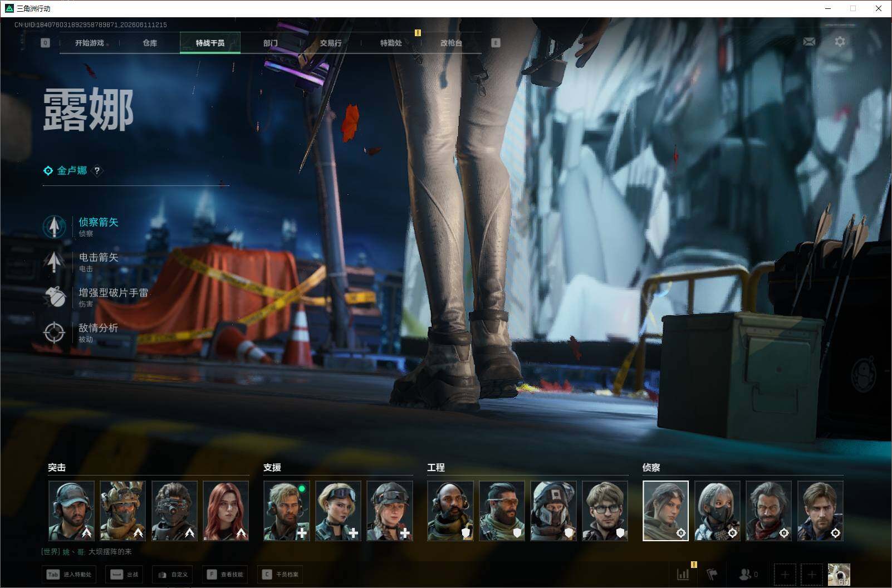The image size is (892, 588).
Task: Click the 干员档案 button
Action: 281,575
